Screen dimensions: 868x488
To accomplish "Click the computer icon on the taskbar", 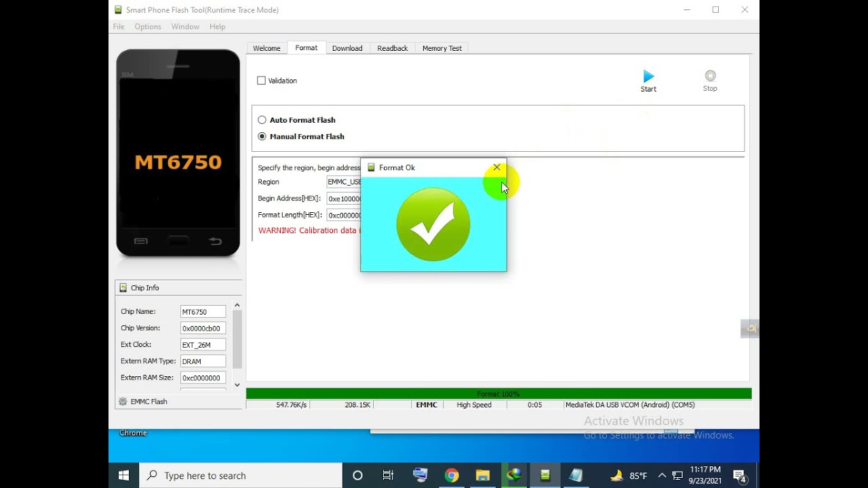I will coord(420,475).
